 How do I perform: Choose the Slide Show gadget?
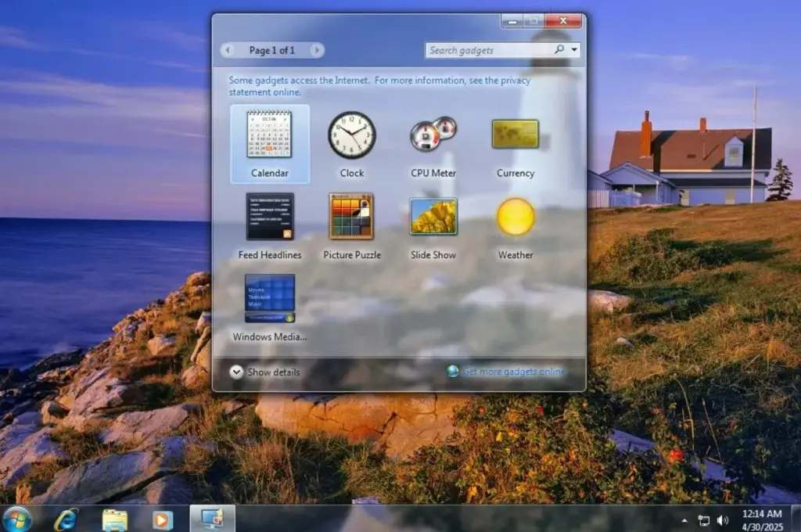click(433, 217)
